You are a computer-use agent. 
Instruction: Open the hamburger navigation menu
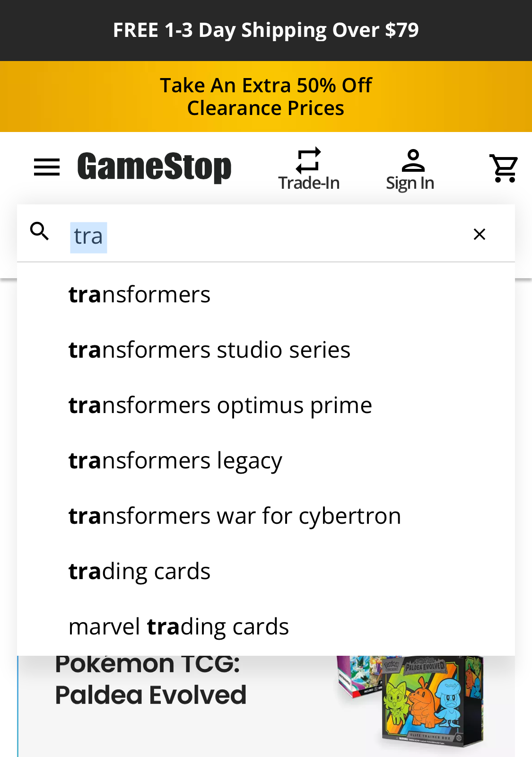46,167
